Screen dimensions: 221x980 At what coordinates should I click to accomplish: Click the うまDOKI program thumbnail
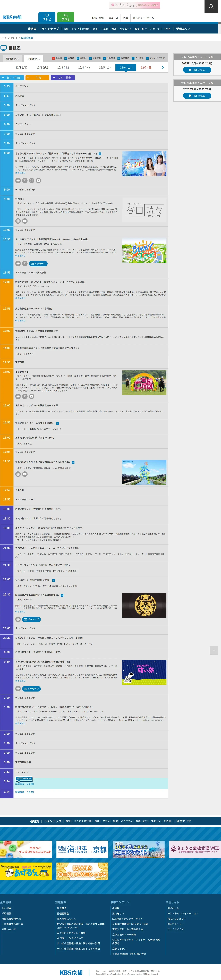tap(144, 383)
